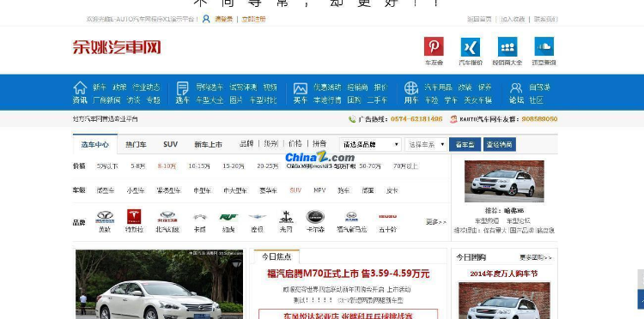The width and height of the screenshot is (644, 319).
Task: Expand more group buys via 更多团购>>
Action: (536, 257)
